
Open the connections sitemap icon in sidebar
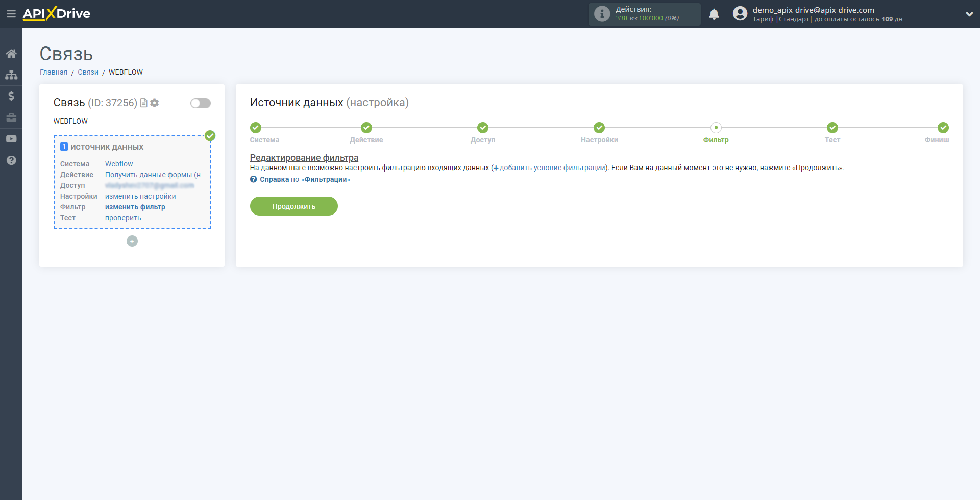click(11, 75)
